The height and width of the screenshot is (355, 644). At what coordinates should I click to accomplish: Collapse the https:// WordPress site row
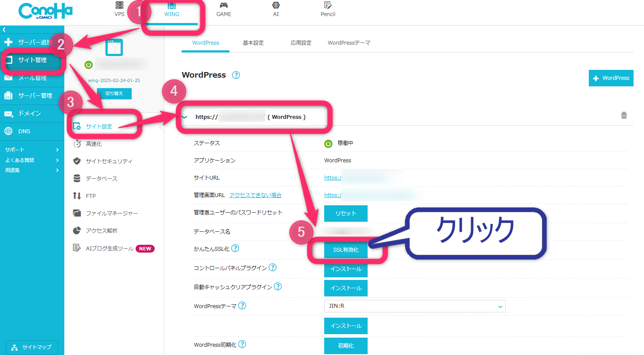[x=185, y=117]
